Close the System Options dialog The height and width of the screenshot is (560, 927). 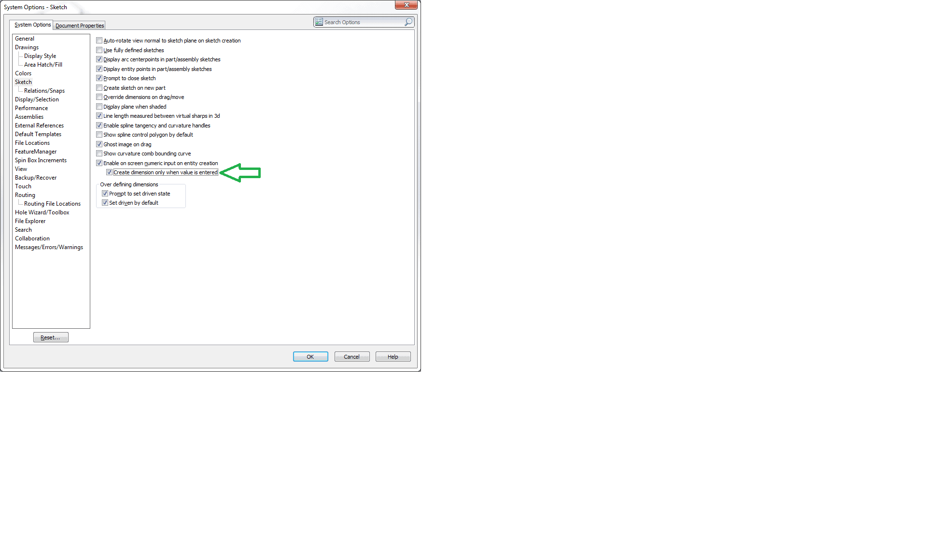tap(406, 5)
